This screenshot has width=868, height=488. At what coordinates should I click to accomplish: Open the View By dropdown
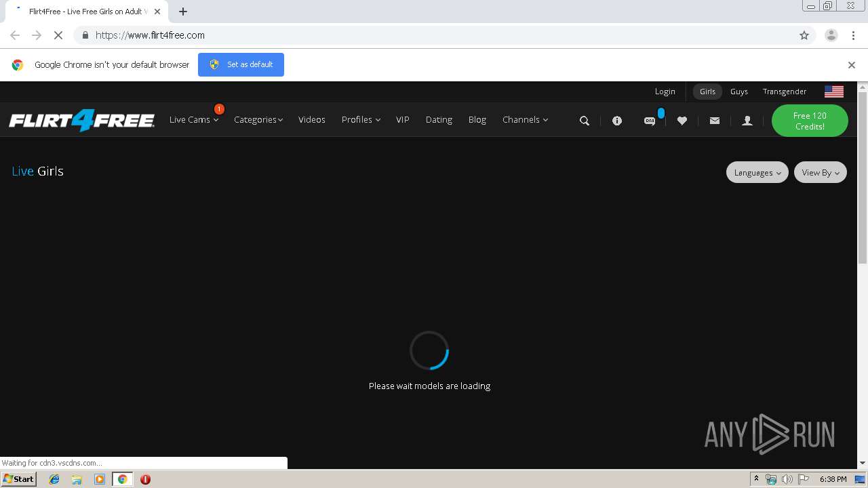(821, 172)
